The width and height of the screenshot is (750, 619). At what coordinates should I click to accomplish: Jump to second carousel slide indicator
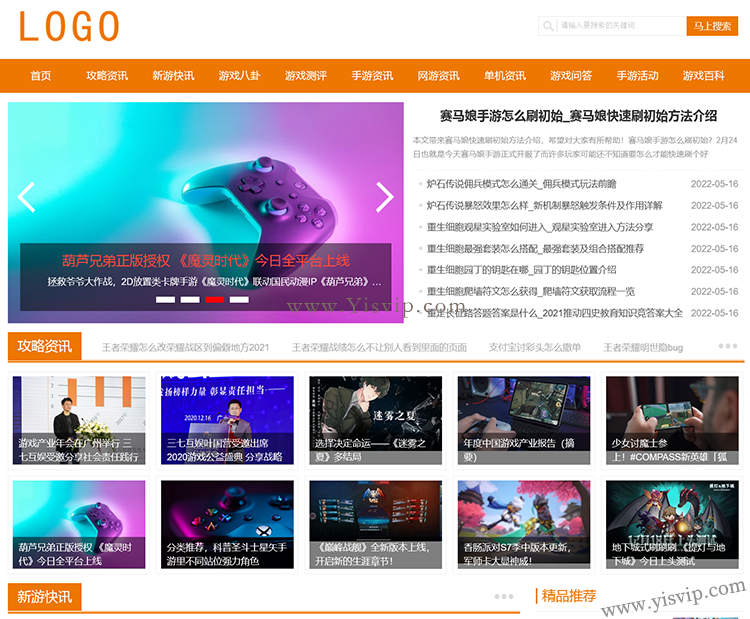(190, 299)
